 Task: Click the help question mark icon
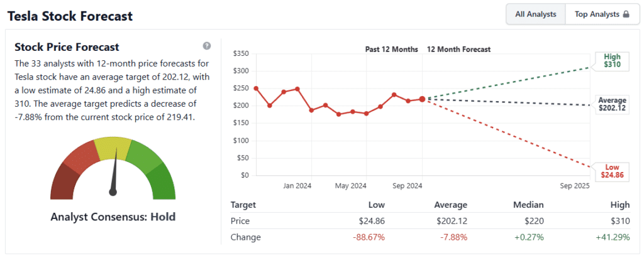(x=207, y=46)
